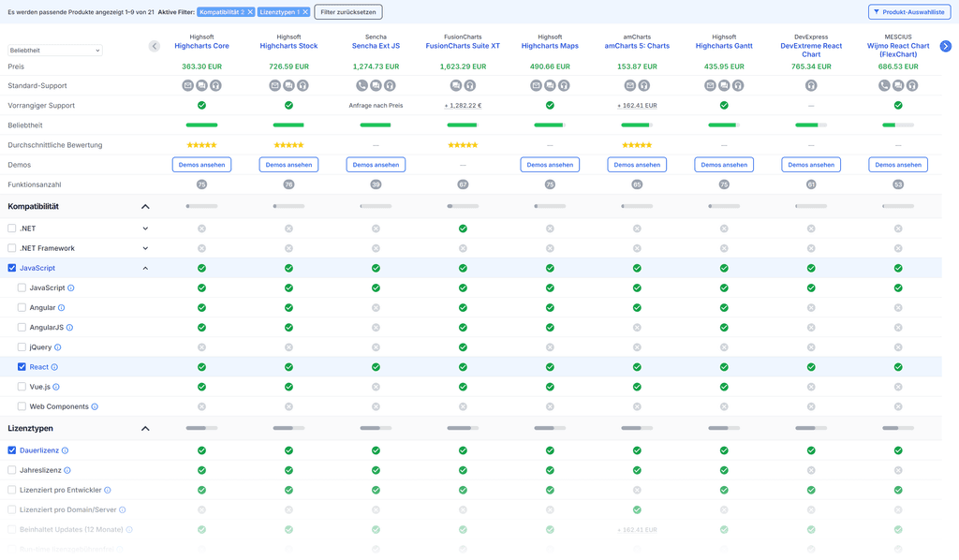Uncheck the React checkbox
This screenshot has width=959, height=560.
[x=22, y=367]
